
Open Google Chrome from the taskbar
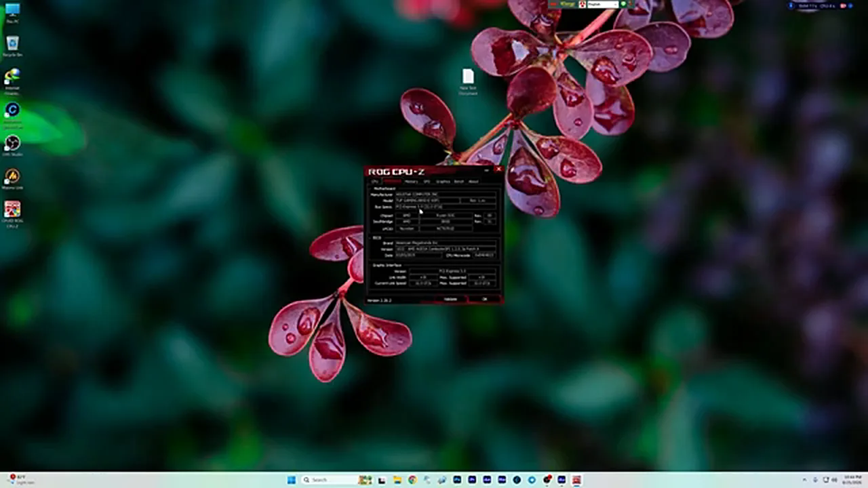412,480
